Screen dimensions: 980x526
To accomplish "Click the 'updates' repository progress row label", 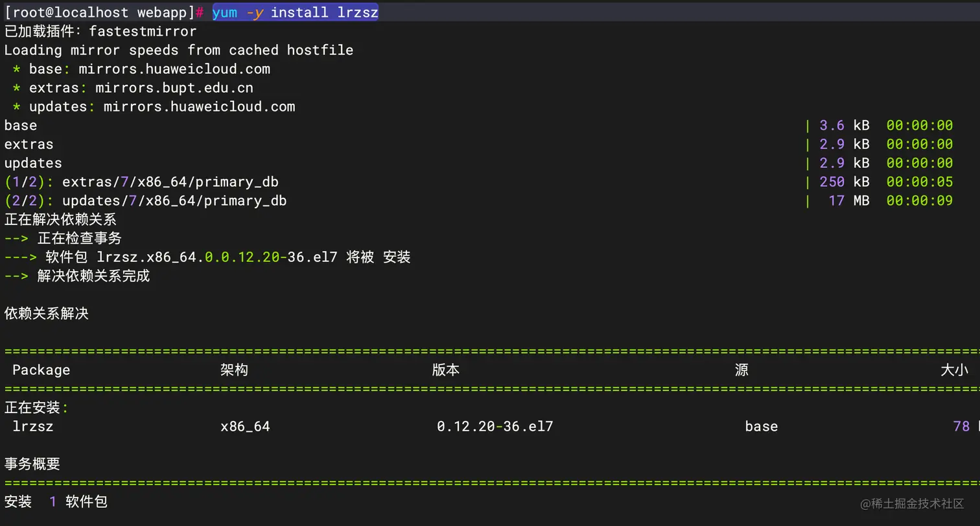I will 33,163.
